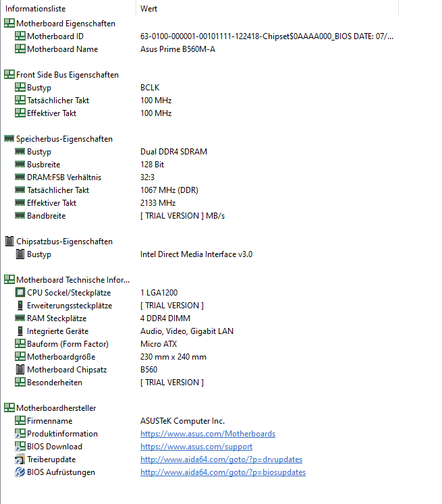442x504 pixels.
Task: Select the Motherboardhersteller heading
Action: (x=56, y=408)
